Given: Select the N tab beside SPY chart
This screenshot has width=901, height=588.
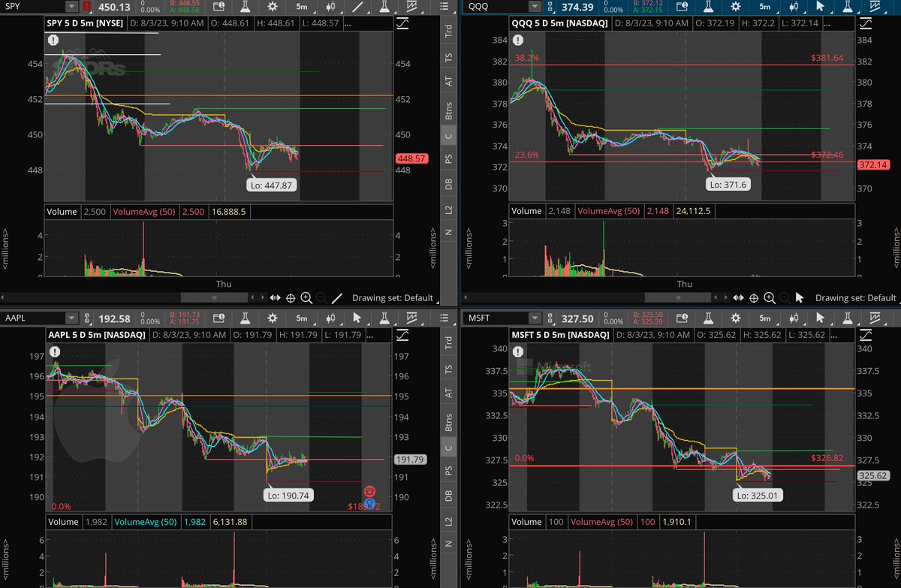Looking at the screenshot, I should [448, 232].
